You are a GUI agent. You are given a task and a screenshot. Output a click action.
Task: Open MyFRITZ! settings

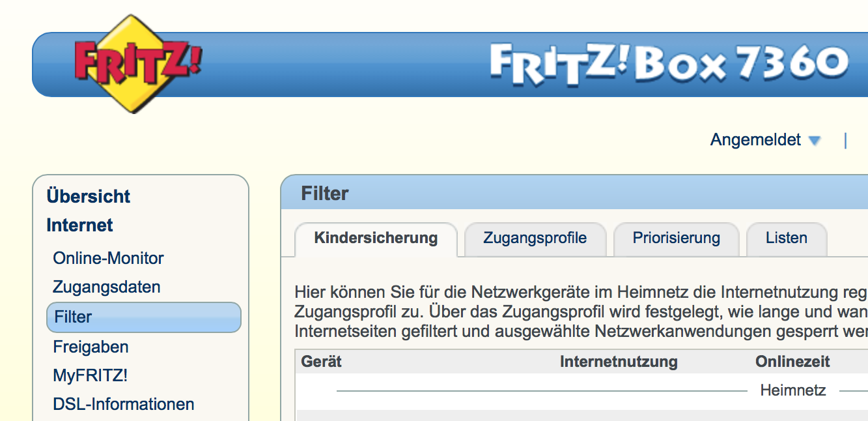90,375
